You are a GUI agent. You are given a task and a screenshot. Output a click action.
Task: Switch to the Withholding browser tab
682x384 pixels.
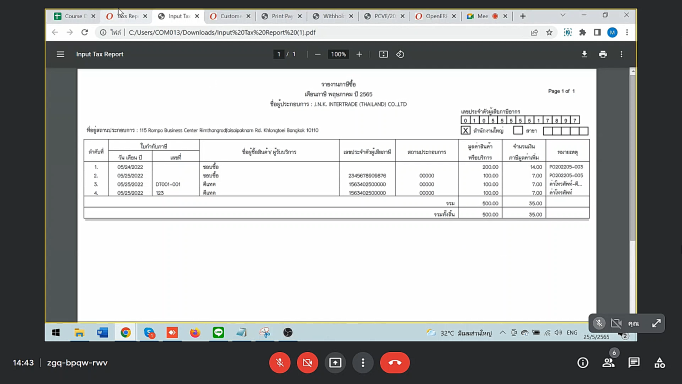click(333, 16)
